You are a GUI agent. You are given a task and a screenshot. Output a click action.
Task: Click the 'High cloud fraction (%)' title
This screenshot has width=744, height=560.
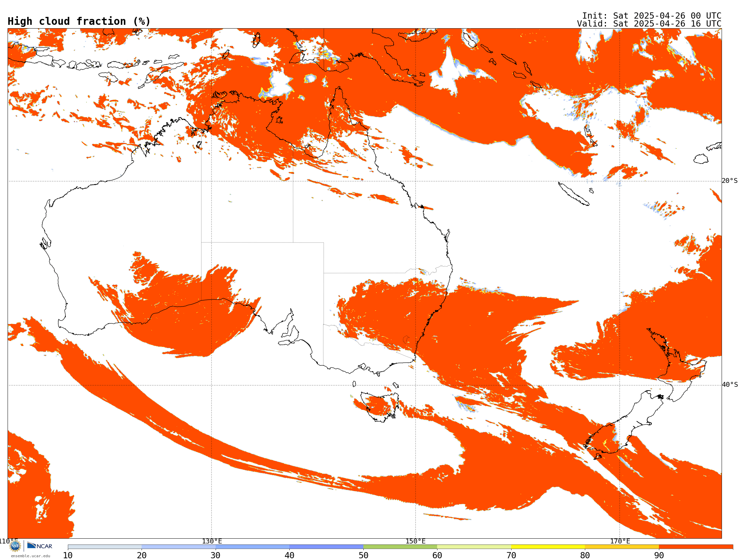(79, 21)
